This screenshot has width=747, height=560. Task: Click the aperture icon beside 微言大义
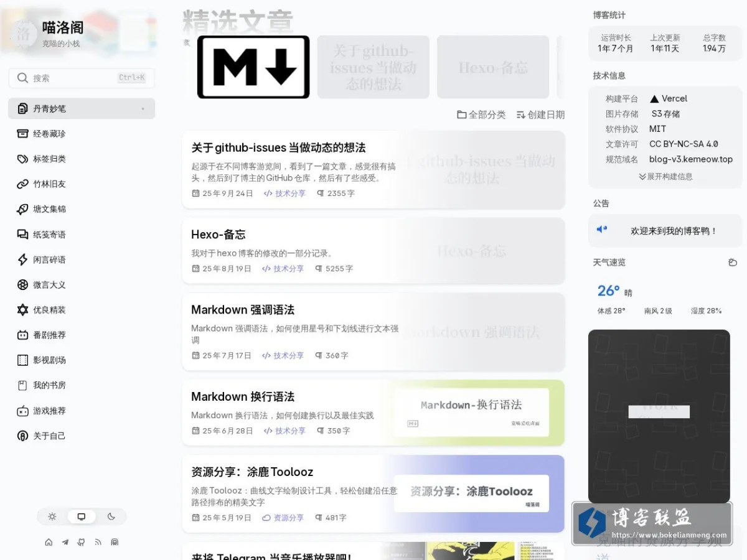point(22,285)
